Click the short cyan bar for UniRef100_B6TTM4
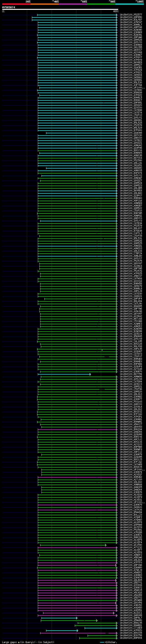 point(64,374)
